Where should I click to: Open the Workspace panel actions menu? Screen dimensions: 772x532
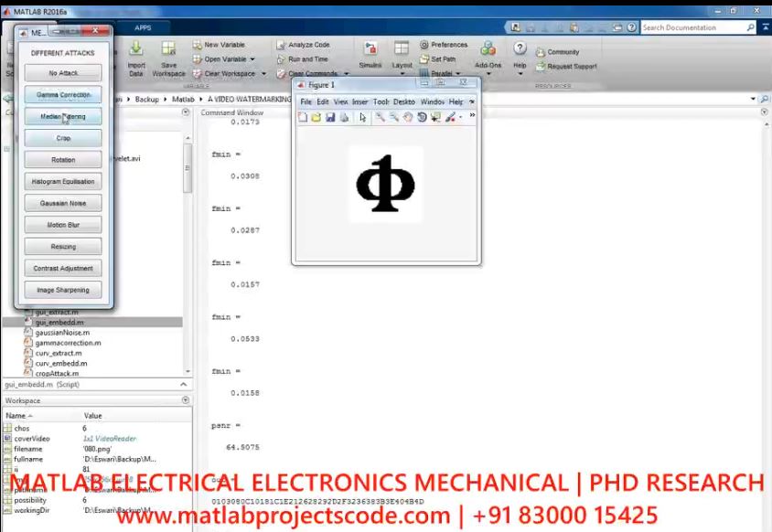click(186, 400)
